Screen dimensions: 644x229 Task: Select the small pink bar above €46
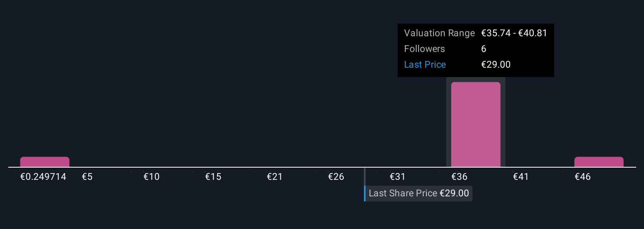[x=599, y=162]
